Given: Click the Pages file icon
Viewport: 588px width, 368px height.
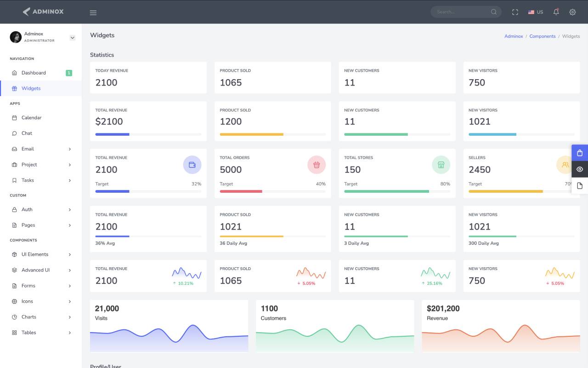Looking at the screenshot, I should 14,225.
